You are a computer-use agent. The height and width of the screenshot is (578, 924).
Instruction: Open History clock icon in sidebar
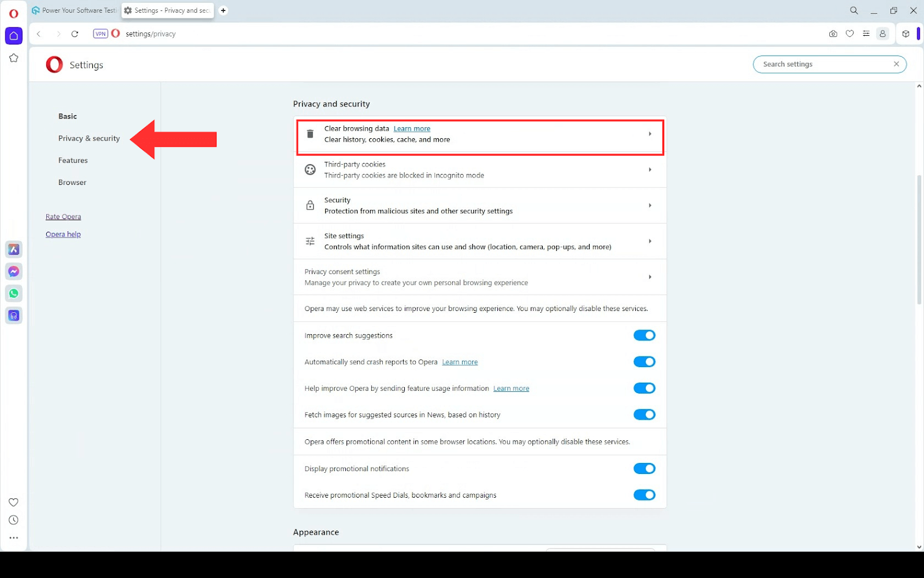tap(14, 520)
